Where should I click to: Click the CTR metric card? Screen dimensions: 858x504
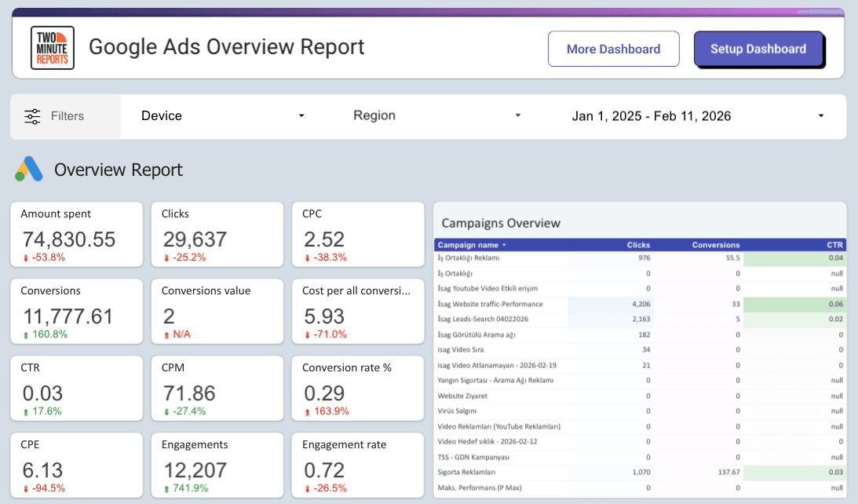(76, 387)
